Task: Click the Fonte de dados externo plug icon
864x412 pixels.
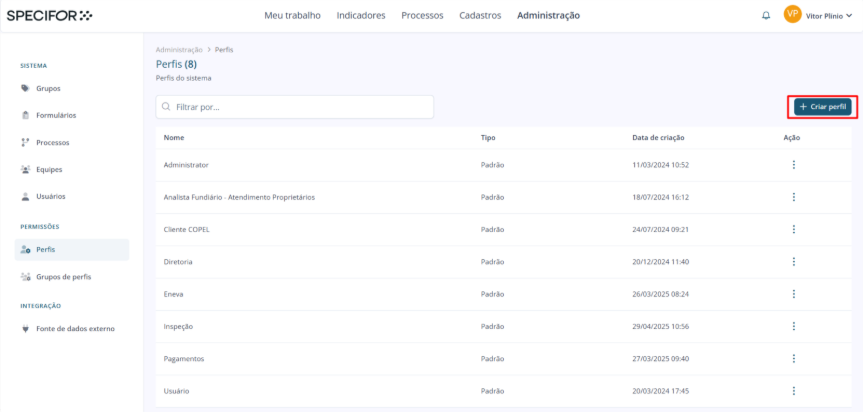Action: point(25,329)
